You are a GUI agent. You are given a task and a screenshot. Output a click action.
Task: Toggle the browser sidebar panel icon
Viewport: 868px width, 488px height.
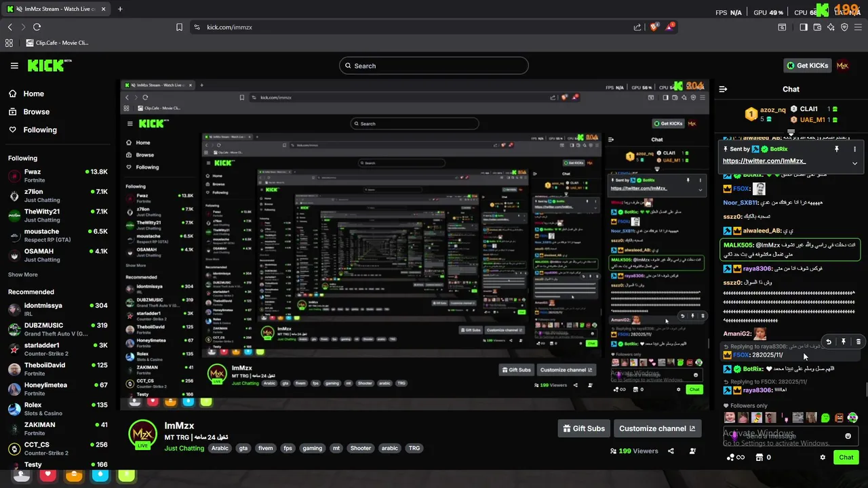804,27
